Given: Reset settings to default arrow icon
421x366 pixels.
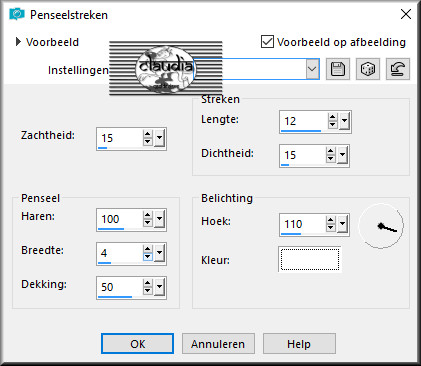Looking at the screenshot, I should tap(398, 69).
